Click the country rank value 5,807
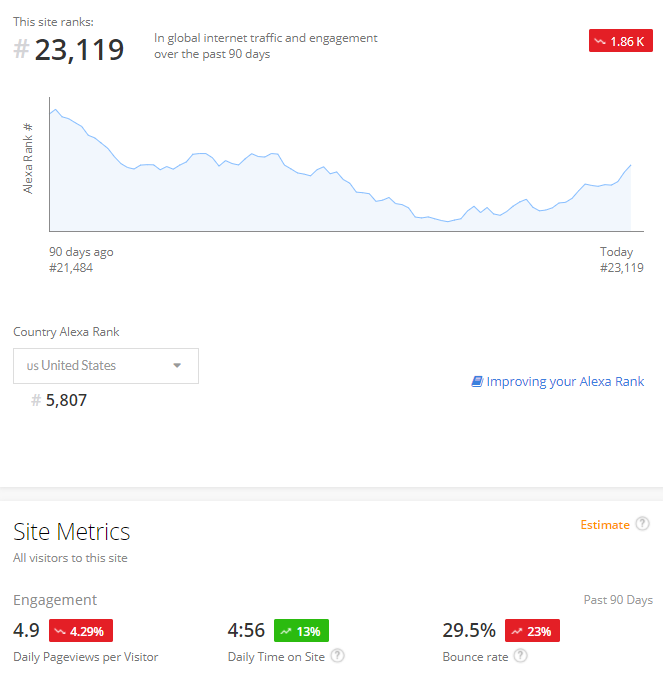The image size is (663, 678). point(66,400)
